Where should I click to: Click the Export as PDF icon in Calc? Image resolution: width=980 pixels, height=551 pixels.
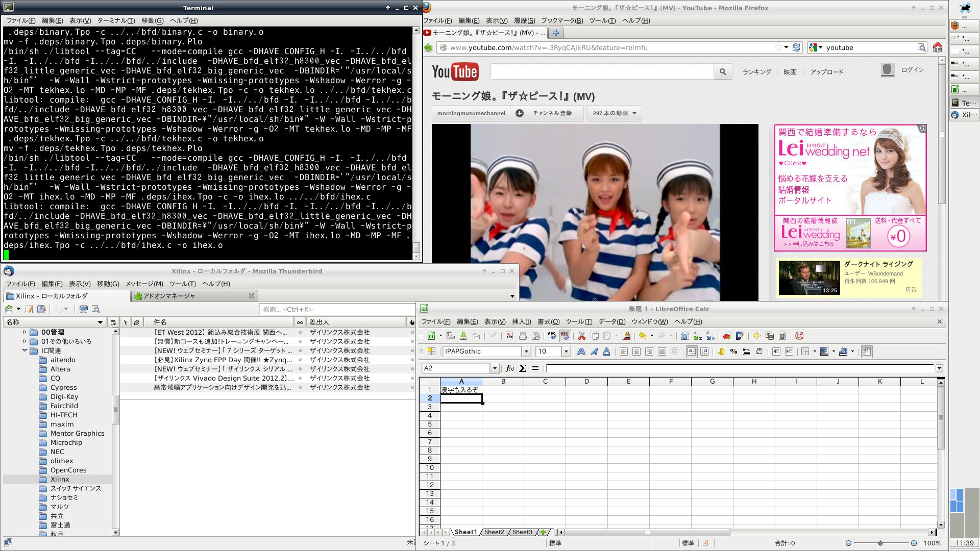pos(509,336)
